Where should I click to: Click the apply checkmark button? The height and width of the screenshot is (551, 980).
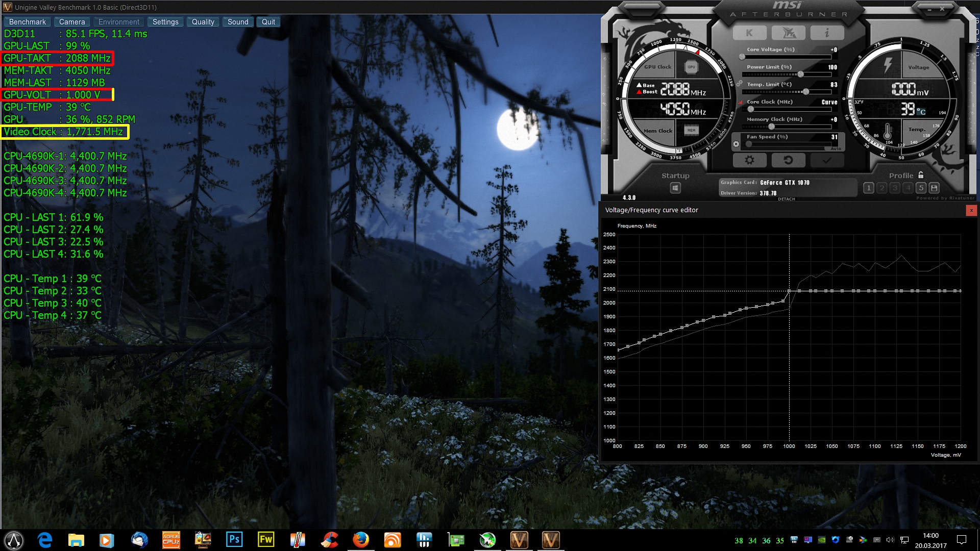pyautogui.click(x=827, y=160)
